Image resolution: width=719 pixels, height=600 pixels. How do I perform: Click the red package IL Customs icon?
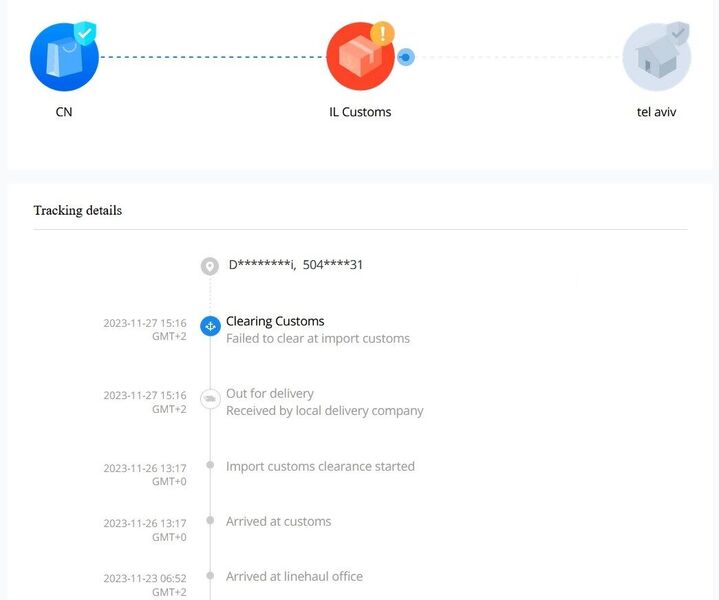click(x=360, y=56)
